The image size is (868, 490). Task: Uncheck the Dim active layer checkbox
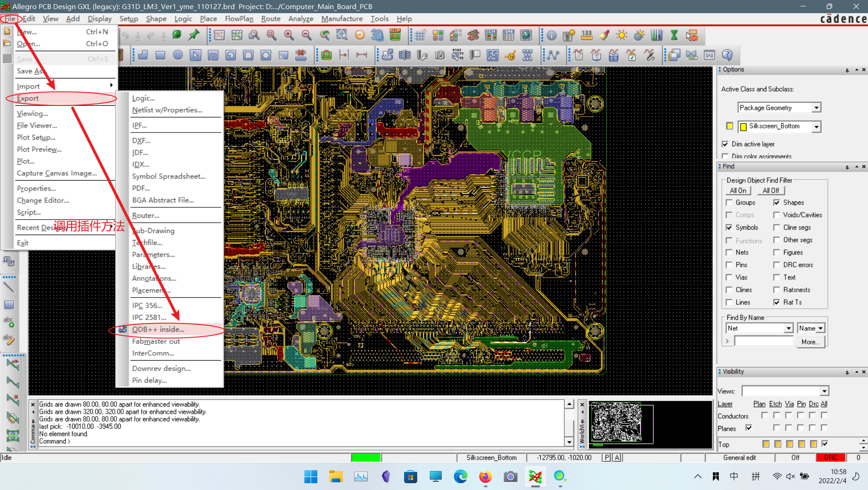725,144
